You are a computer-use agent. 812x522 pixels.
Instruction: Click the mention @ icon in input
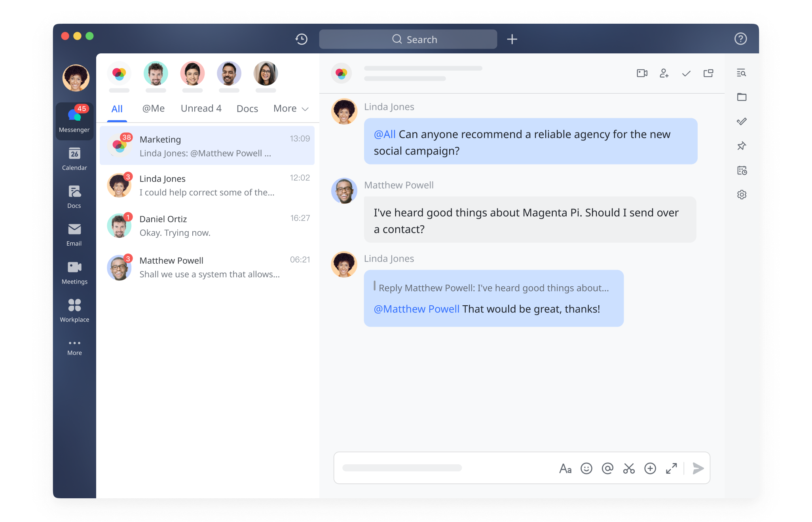(607, 469)
